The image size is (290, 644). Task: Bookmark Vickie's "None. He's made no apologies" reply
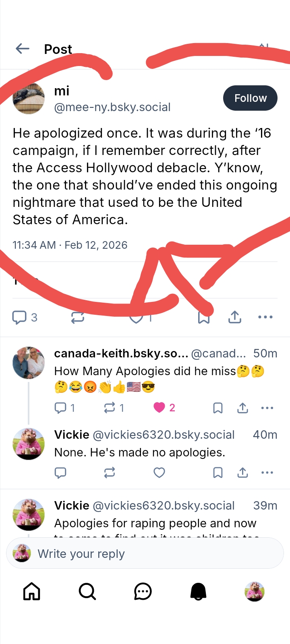point(217,473)
